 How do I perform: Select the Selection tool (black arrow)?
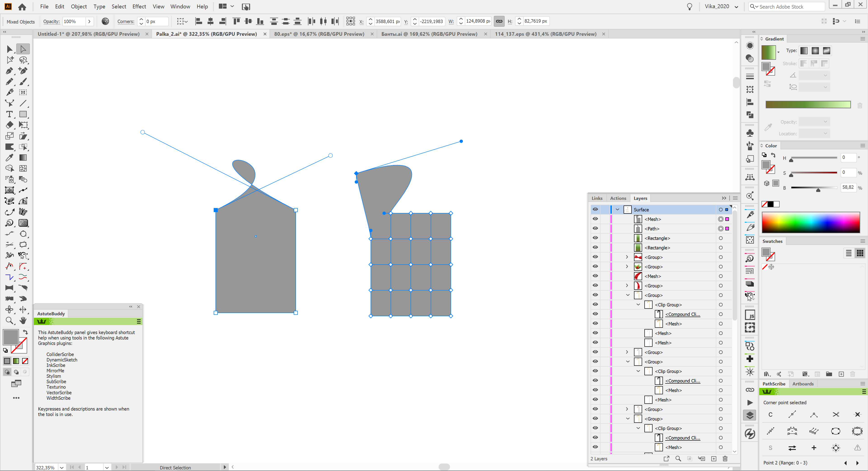pos(9,49)
